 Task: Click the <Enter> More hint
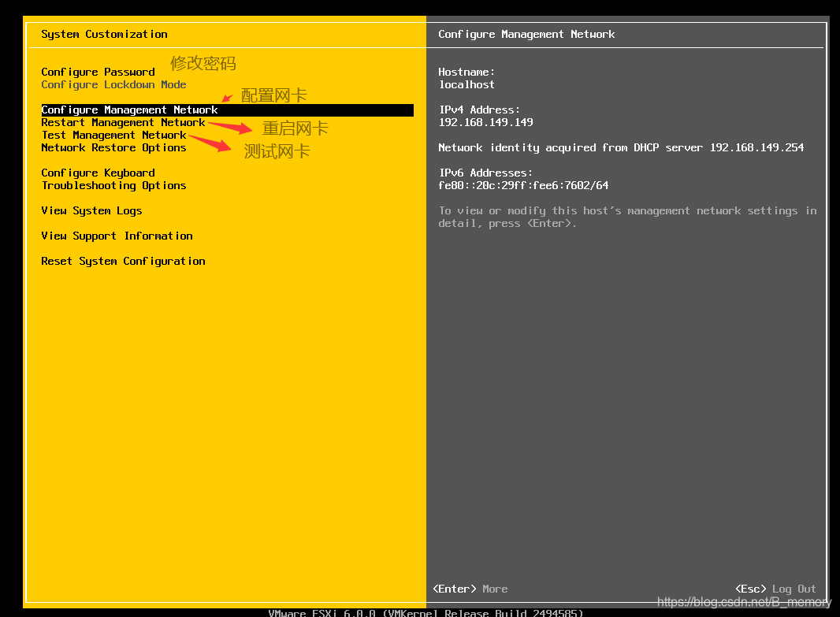tap(470, 589)
